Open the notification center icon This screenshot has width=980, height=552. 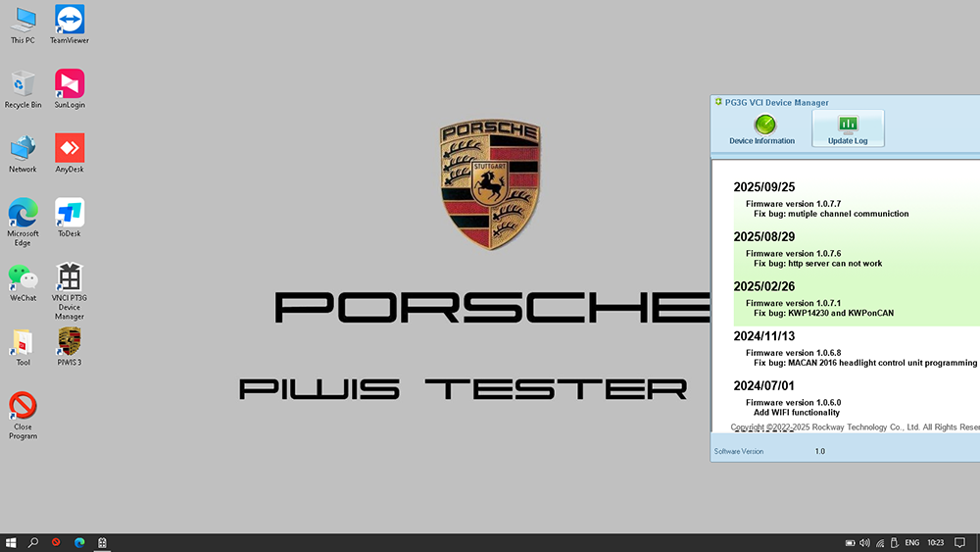(x=960, y=542)
